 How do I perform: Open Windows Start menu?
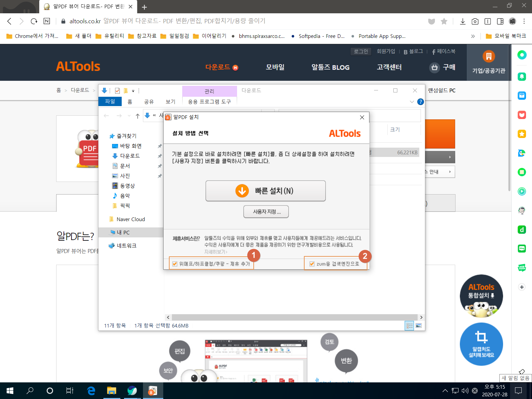pos(10,391)
